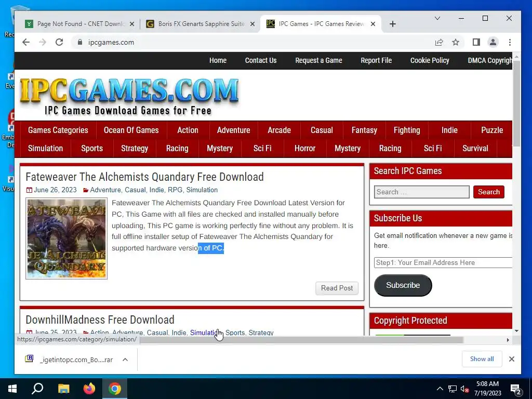
Task: Browse the Arcade category
Action: pyautogui.click(x=279, y=130)
